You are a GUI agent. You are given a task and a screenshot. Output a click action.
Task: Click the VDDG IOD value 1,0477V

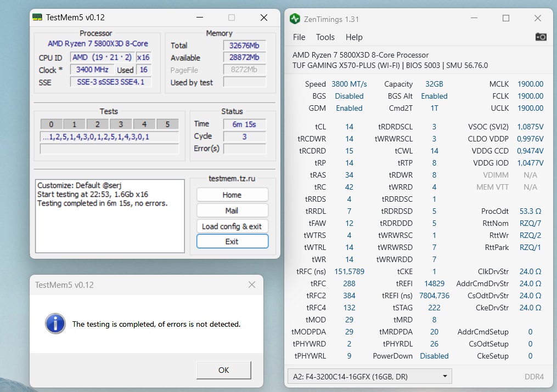pyautogui.click(x=530, y=163)
